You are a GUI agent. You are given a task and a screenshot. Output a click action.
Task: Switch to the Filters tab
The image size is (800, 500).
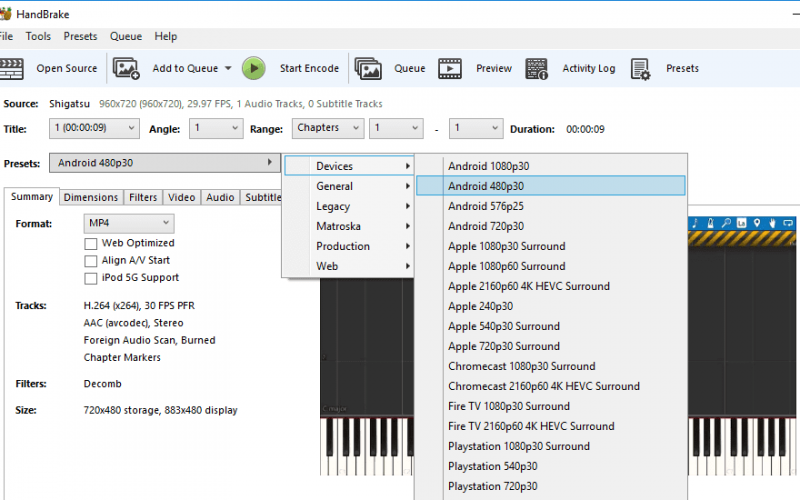[143, 197]
